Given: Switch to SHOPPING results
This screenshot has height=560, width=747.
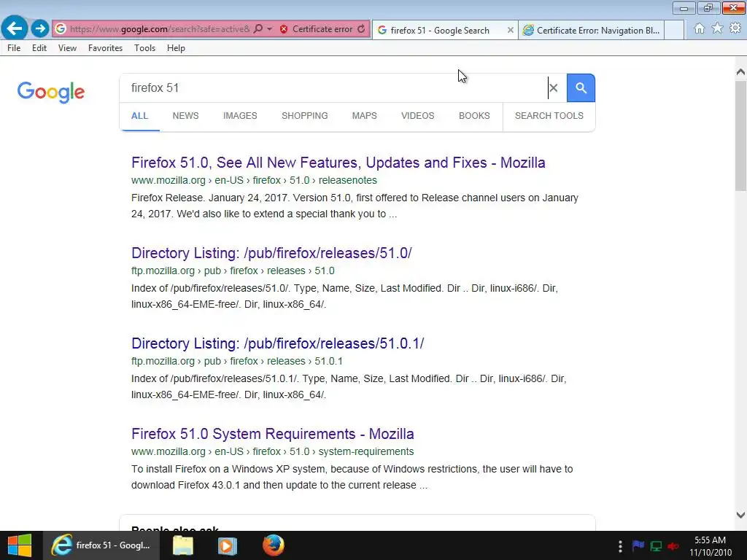Looking at the screenshot, I should (304, 116).
